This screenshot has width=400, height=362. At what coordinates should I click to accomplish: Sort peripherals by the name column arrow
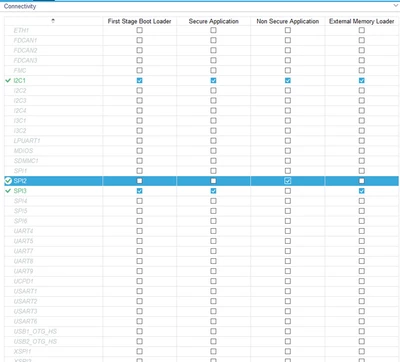click(53, 21)
